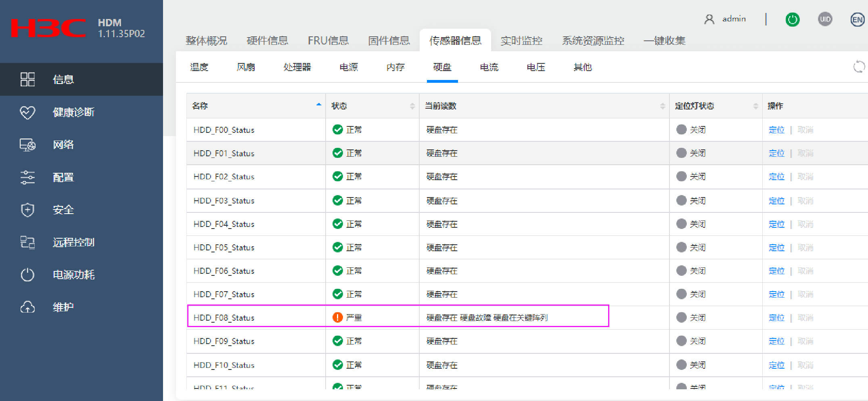The height and width of the screenshot is (401, 868).
Task: Toggle the UID locator light icon
Action: (x=825, y=19)
